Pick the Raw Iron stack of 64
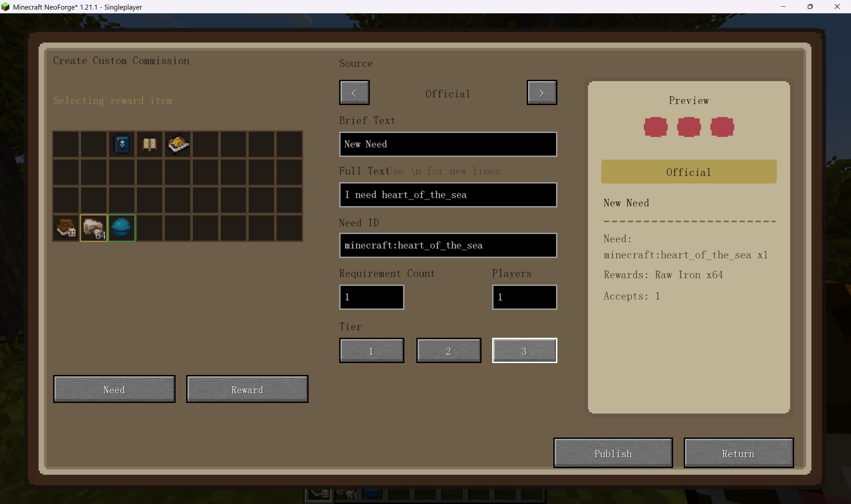851x504 pixels. (94, 228)
